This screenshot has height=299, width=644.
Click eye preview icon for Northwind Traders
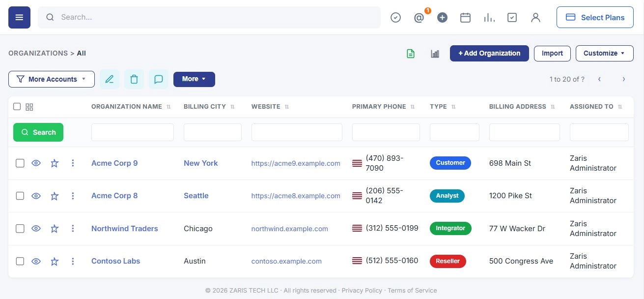pos(36,229)
